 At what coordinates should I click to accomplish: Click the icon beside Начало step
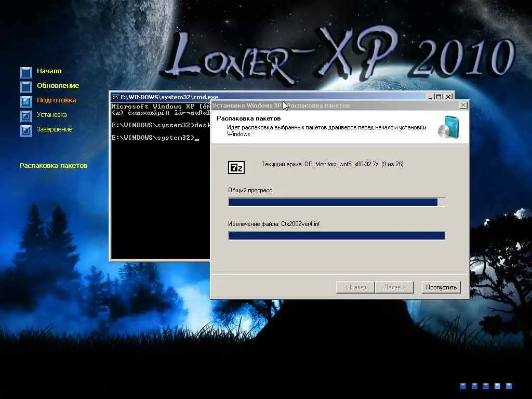(x=26, y=72)
